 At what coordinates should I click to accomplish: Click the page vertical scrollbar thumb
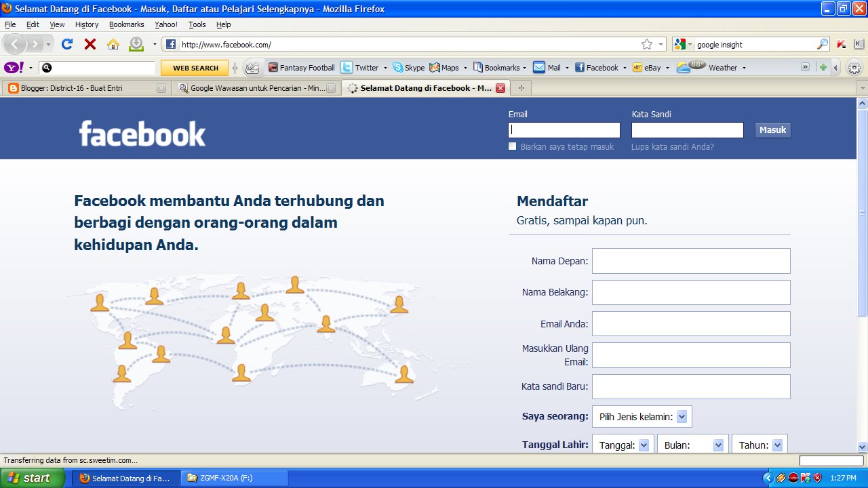(x=863, y=211)
